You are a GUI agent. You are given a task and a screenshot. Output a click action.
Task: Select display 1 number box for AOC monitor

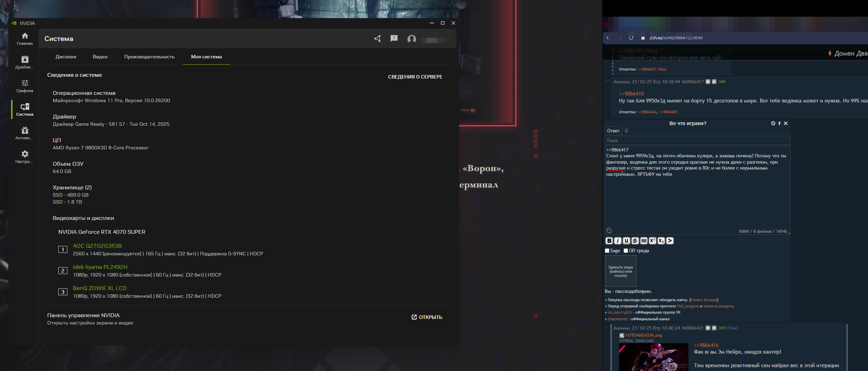(63, 249)
